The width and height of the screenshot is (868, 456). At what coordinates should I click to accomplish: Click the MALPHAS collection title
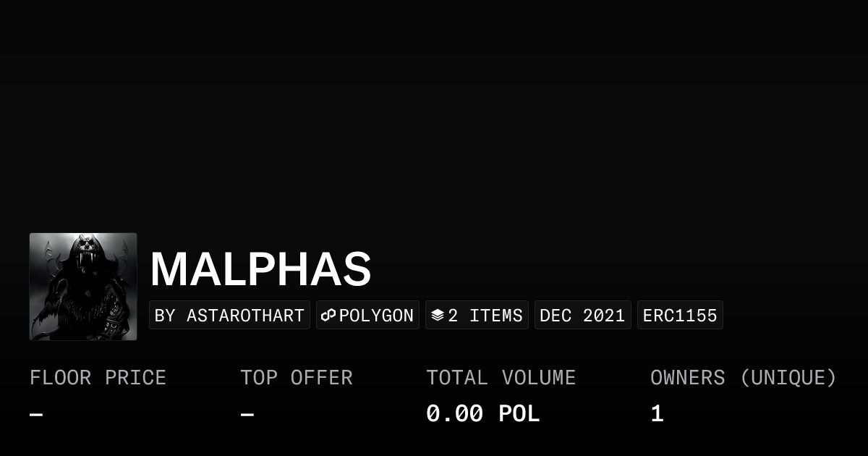[x=260, y=269]
